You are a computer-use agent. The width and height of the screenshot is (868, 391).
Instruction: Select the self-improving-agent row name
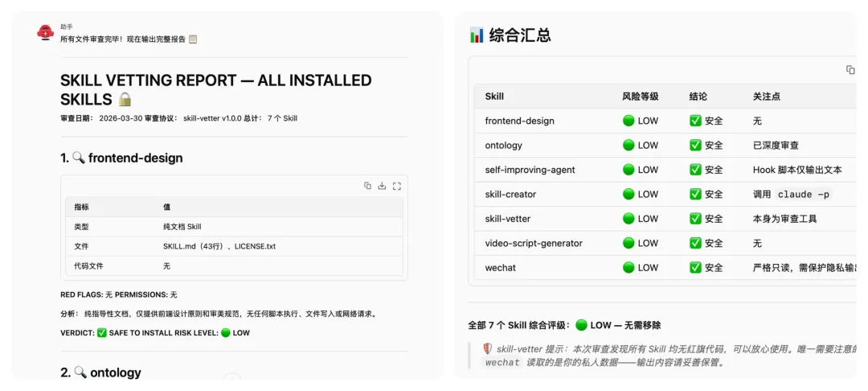(530, 170)
